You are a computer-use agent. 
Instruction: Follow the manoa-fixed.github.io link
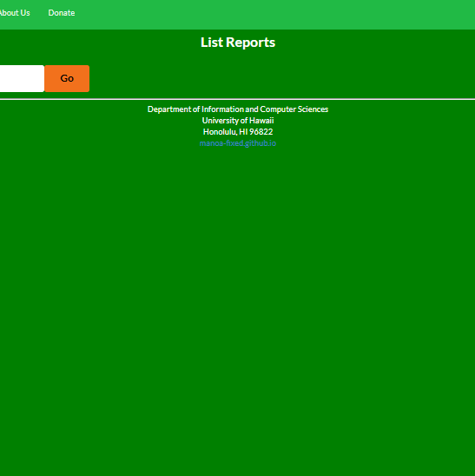click(x=238, y=143)
